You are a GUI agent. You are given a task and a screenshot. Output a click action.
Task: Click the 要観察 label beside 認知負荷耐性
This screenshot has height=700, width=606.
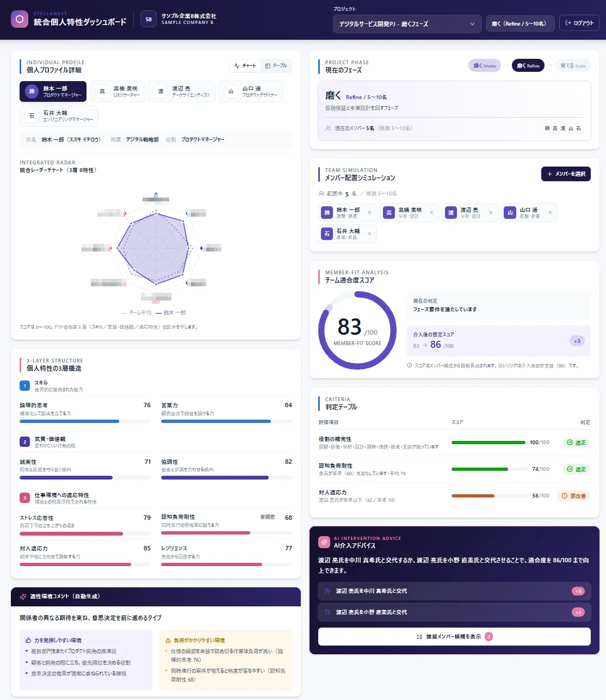click(x=268, y=517)
